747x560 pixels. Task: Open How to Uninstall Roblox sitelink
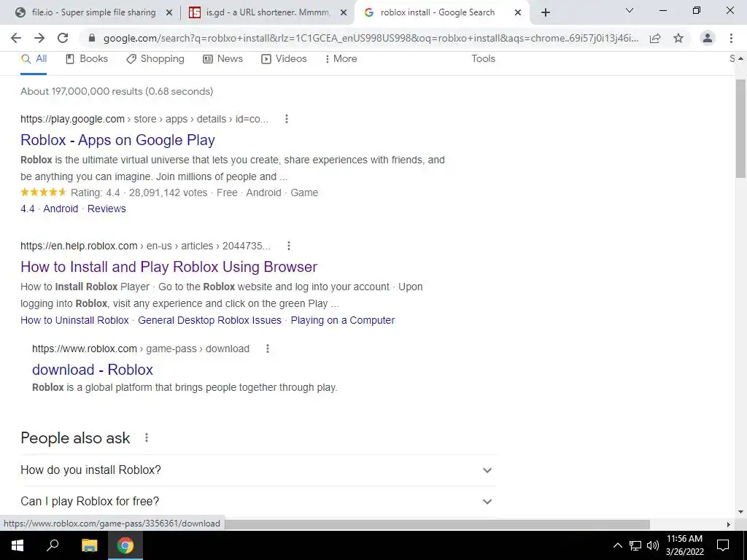[x=75, y=320]
